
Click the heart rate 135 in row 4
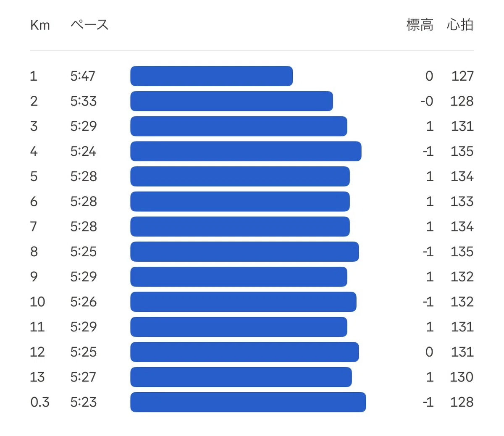(462, 151)
